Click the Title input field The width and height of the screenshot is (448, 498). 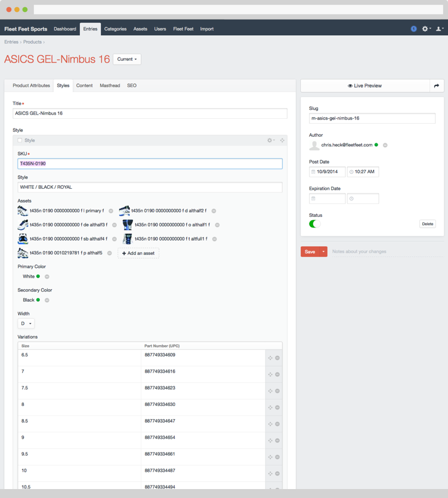(150, 113)
